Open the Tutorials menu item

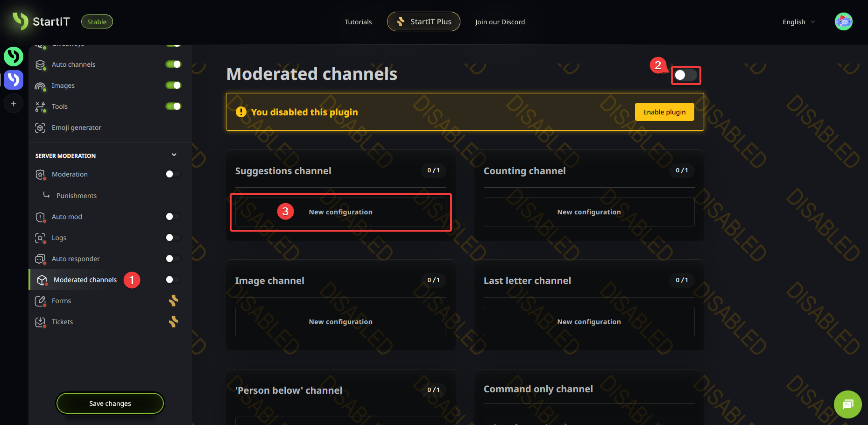tap(358, 22)
